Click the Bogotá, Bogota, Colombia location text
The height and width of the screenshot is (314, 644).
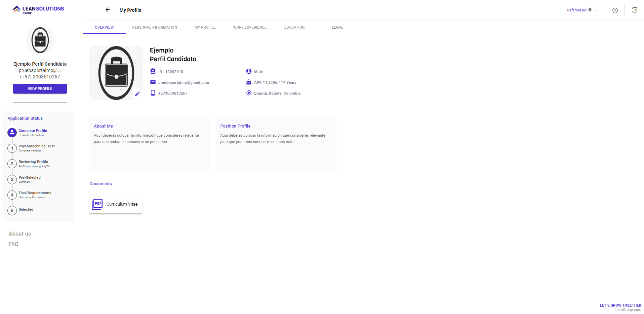coord(277,93)
